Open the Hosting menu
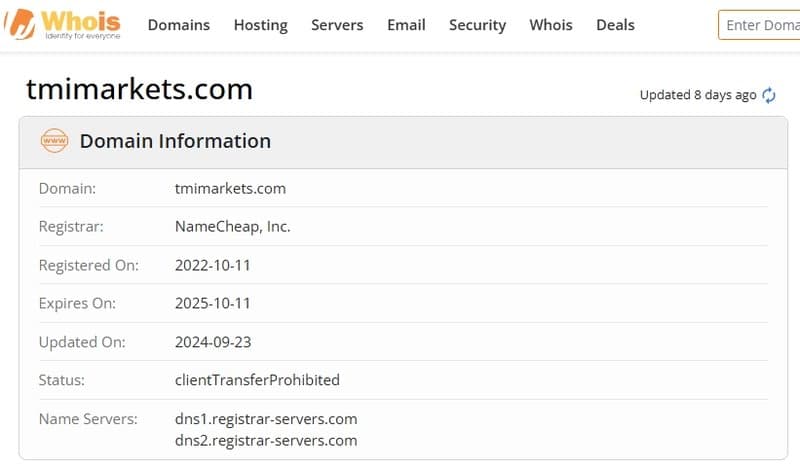800x466 pixels. pyautogui.click(x=260, y=25)
